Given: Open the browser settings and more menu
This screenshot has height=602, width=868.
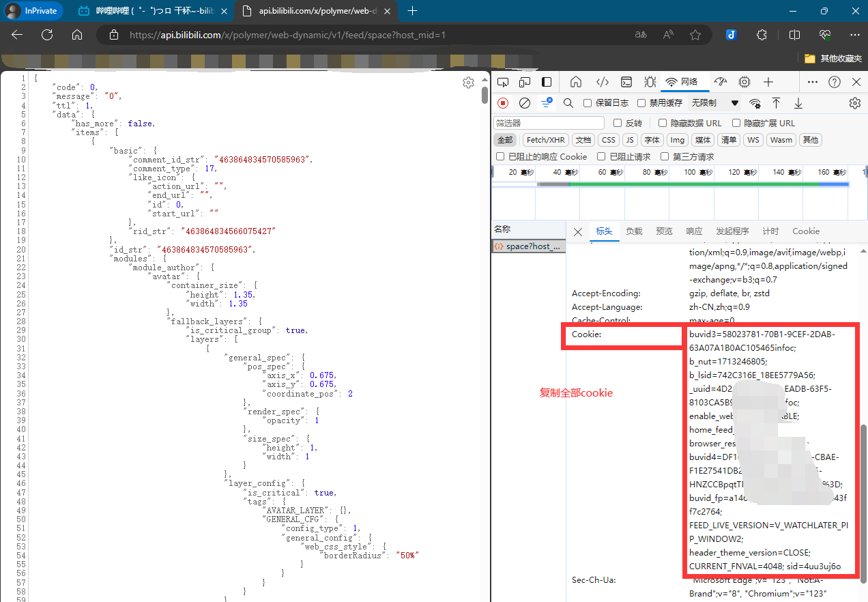Looking at the screenshot, I should point(854,35).
